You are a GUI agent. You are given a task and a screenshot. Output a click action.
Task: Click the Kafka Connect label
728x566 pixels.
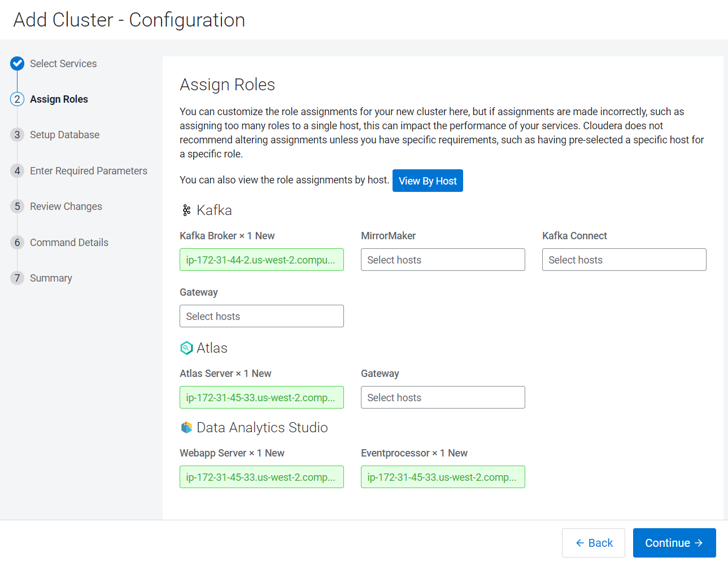click(x=574, y=236)
